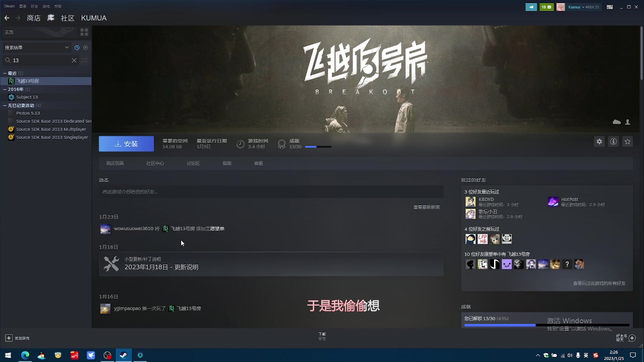Show game info icon

click(613, 142)
